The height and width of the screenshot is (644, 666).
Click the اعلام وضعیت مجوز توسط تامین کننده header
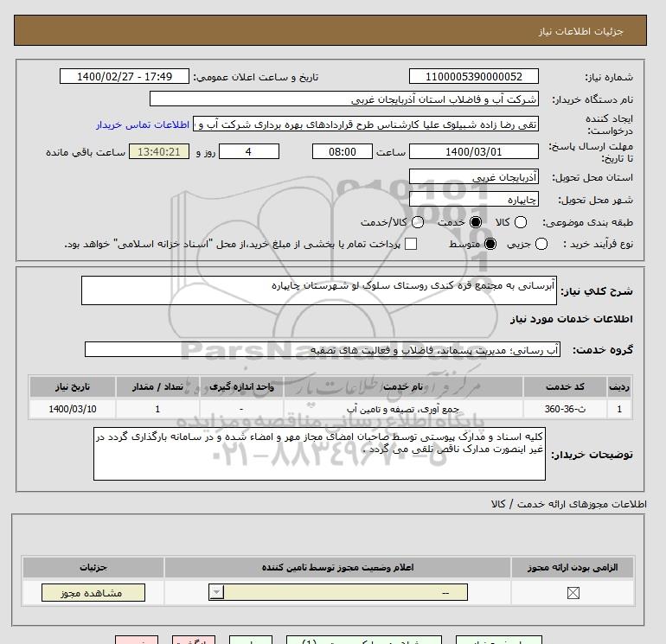tap(337, 567)
